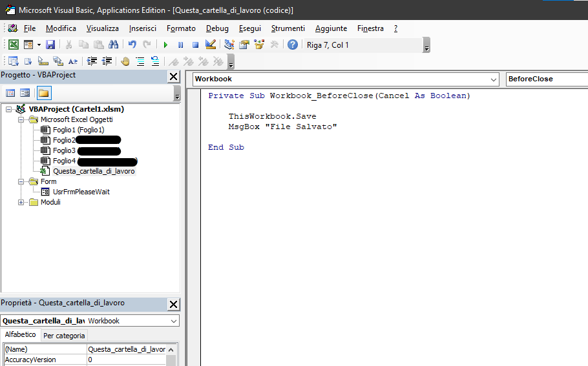This screenshot has height=366, width=588.
Task: Switch to the Per categoria tab
Action: (64, 336)
